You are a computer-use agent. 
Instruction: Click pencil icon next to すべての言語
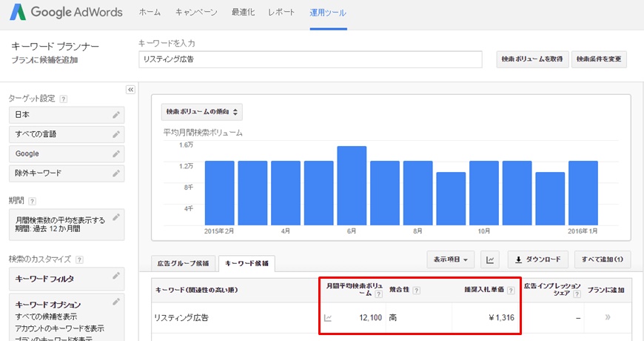click(x=115, y=134)
